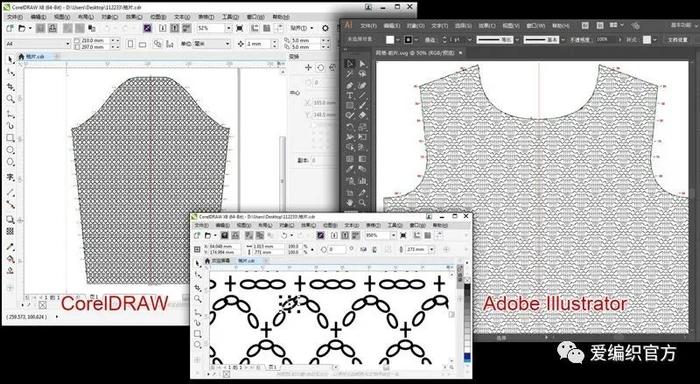Select Illustrator's Direct Selection tool
700x384 pixels.
362,64
